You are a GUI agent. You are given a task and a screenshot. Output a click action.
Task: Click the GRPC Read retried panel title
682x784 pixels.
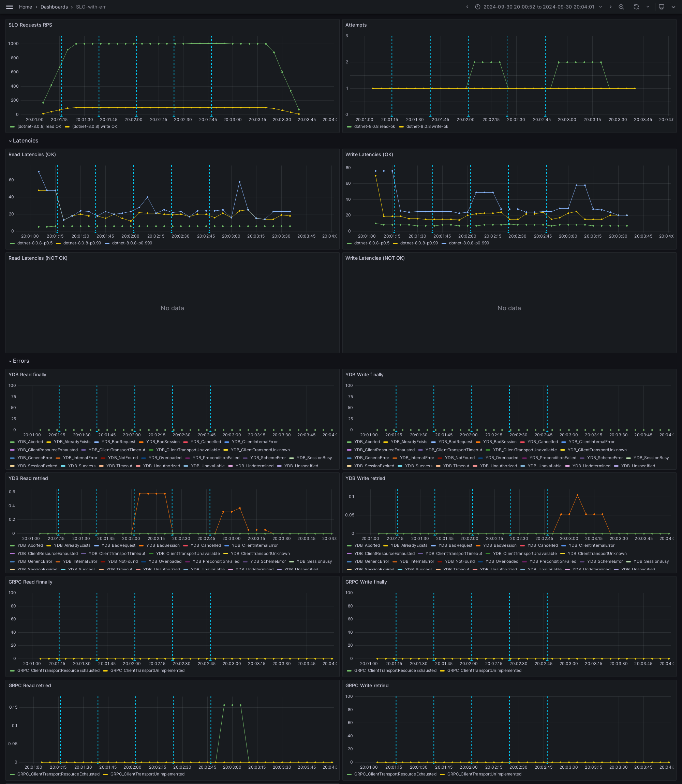click(30, 685)
